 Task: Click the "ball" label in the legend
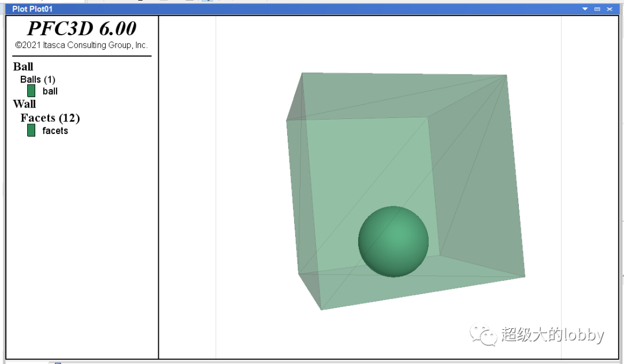(x=50, y=91)
